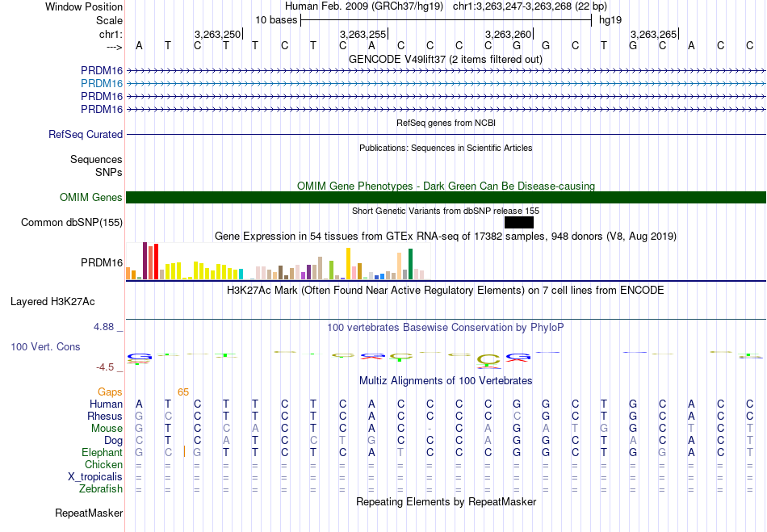Click the Layered H3K27Ac label
This screenshot has height=532, width=767.
click(x=52, y=302)
